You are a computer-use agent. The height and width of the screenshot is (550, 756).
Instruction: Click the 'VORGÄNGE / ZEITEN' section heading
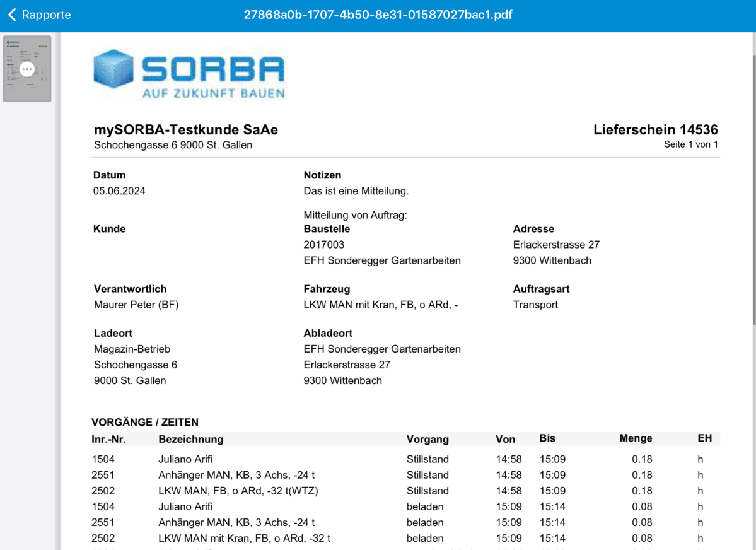(144, 422)
